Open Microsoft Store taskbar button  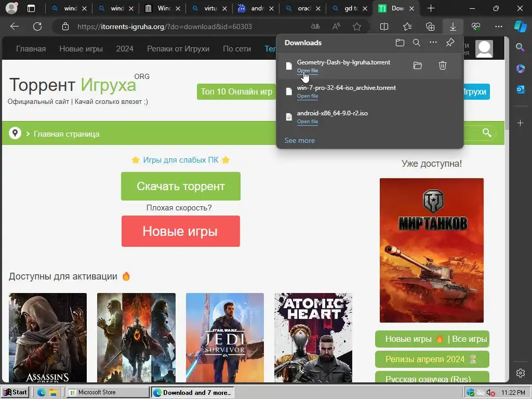pos(108,392)
